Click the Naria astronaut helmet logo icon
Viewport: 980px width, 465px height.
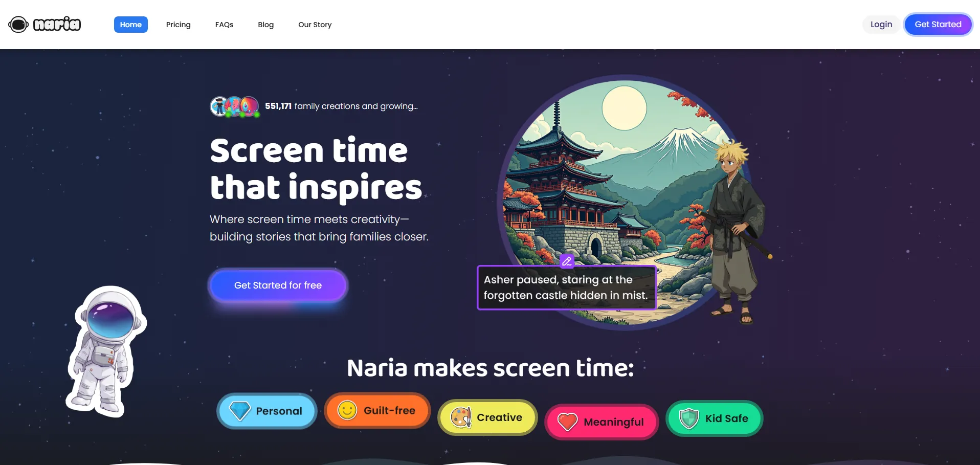[x=18, y=24]
